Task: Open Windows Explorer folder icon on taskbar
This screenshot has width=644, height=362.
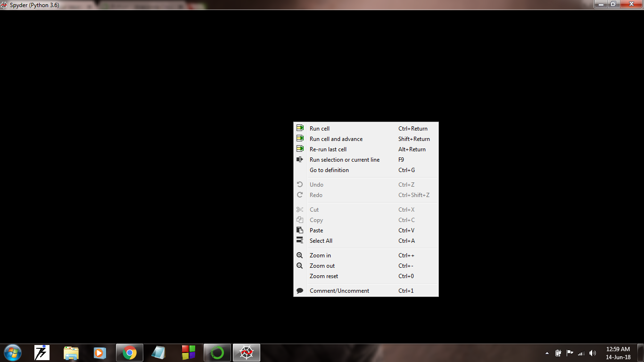Action: click(x=71, y=353)
